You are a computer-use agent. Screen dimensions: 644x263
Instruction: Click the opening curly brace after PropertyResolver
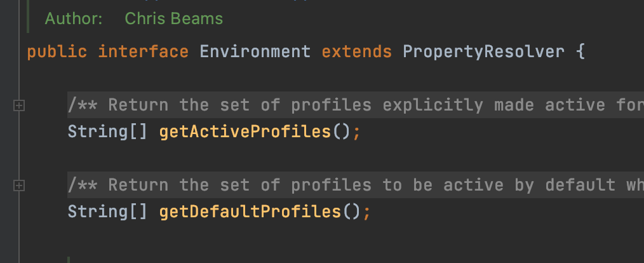point(580,52)
